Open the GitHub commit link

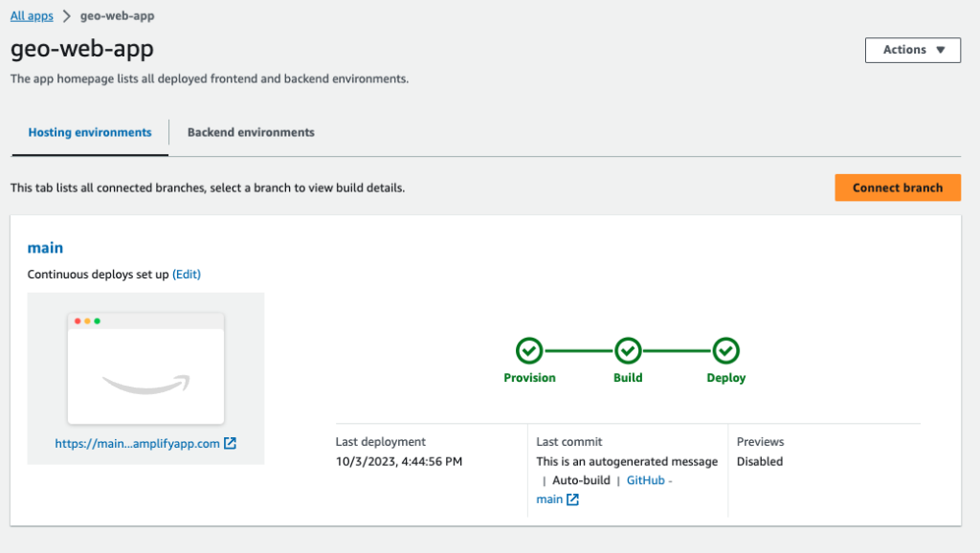[646, 480]
